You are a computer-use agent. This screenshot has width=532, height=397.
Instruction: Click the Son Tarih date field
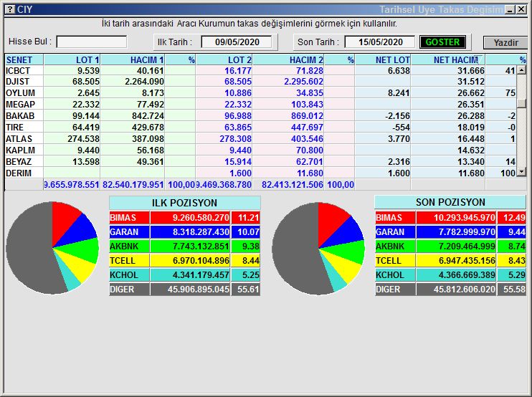point(380,42)
